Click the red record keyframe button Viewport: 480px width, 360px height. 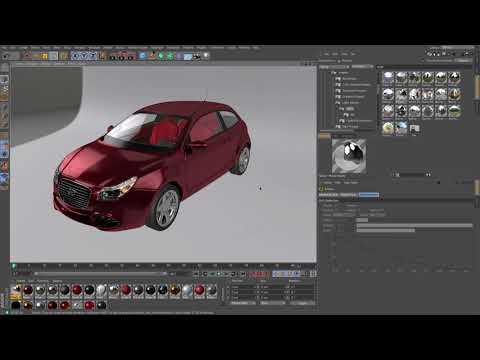coord(252,274)
